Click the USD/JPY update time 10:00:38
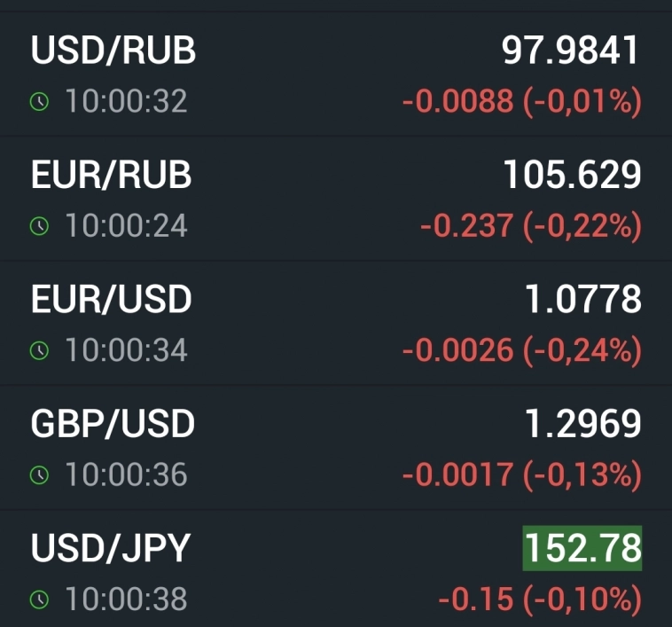The width and height of the screenshot is (672, 627). [126, 600]
